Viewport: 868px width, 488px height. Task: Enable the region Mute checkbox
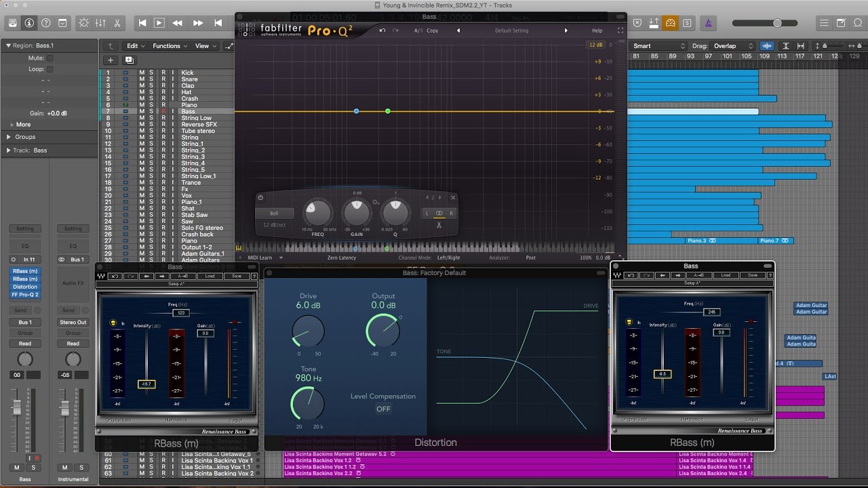(50, 58)
